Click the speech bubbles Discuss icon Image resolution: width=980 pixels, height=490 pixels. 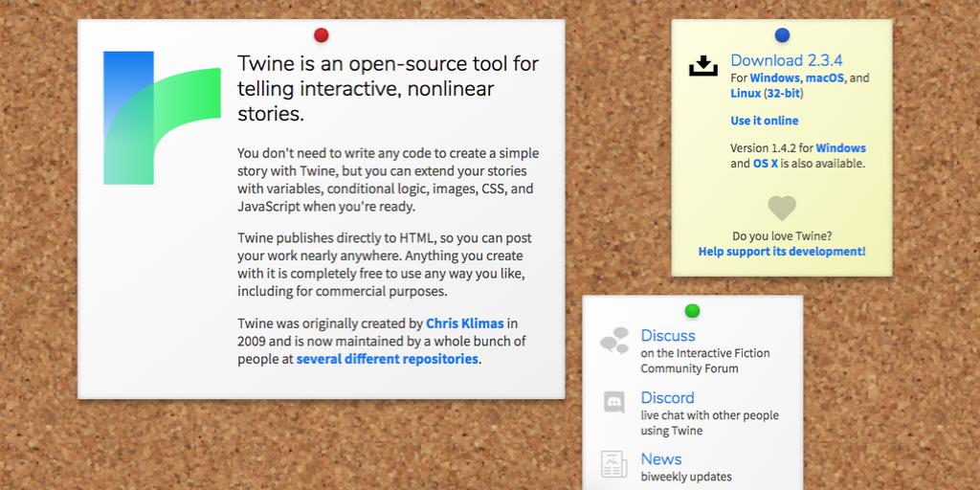pyautogui.click(x=614, y=341)
